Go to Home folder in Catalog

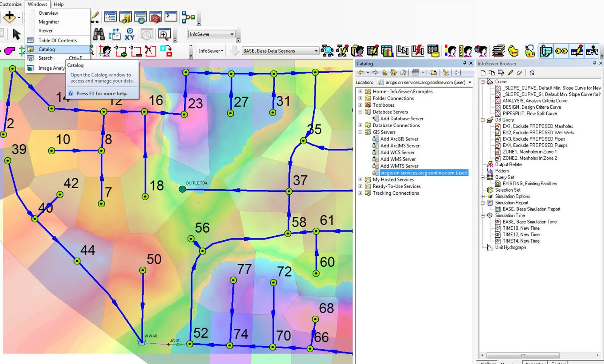click(394, 72)
